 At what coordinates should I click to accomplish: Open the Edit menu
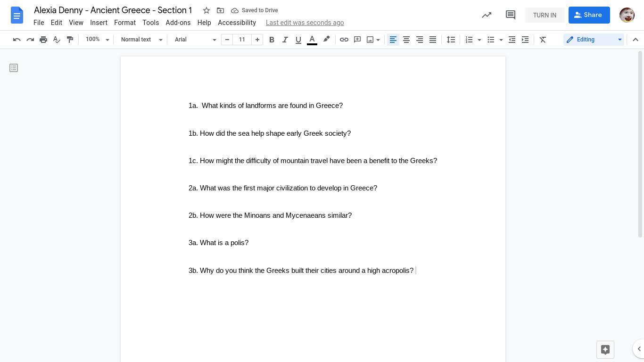(57, 23)
